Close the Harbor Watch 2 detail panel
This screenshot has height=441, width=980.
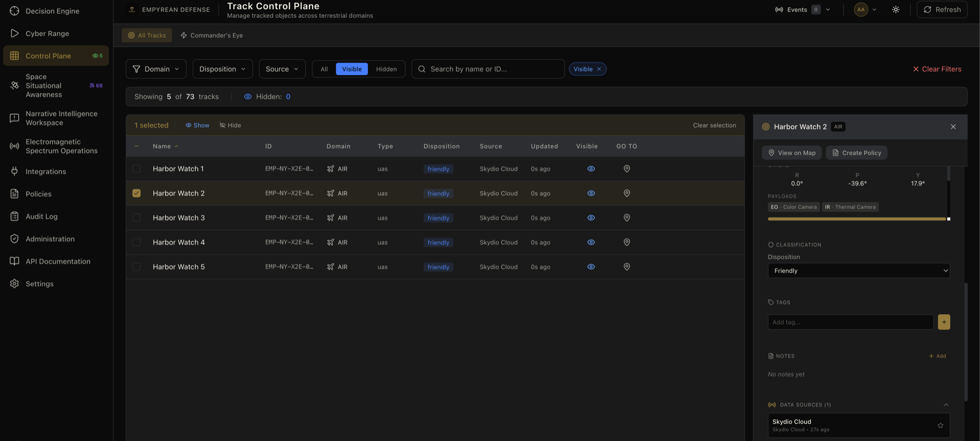click(x=953, y=127)
